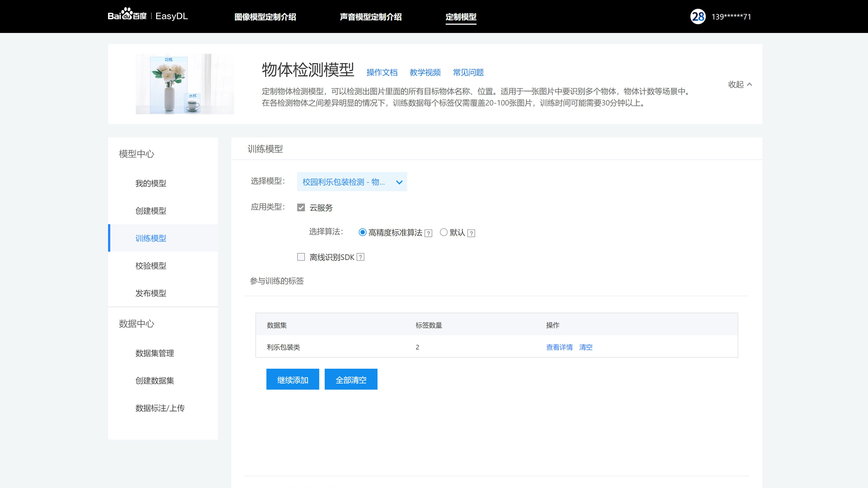
Task: Go to 校验模型 in sidebar
Action: coord(151,266)
